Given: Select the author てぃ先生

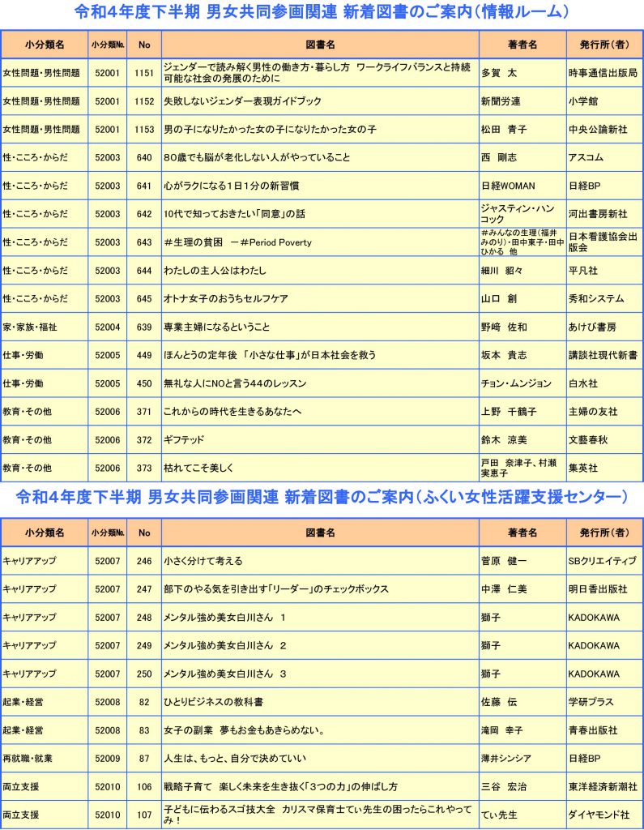Looking at the screenshot, I should tap(499, 815).
